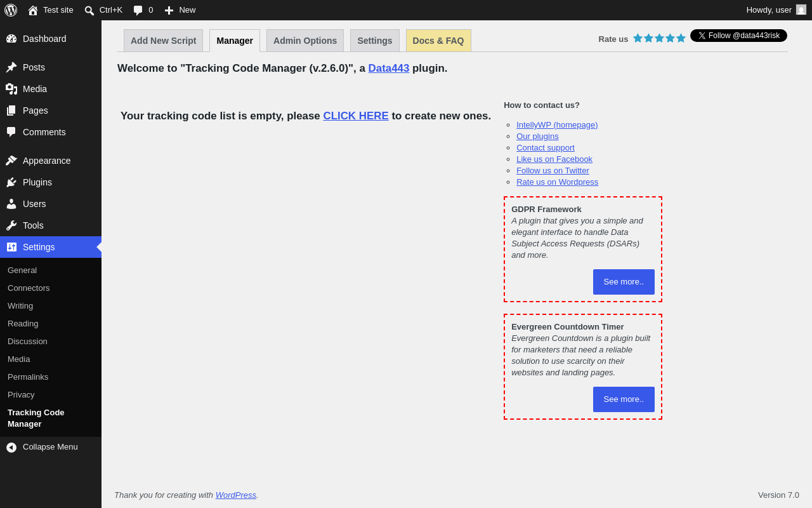Open Appearance paintbrush icon
The height and width of the screenshot is (508, 812).
tap(11, 161)
